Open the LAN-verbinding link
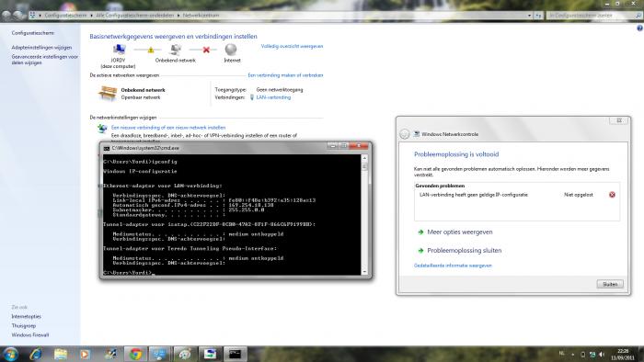The height and width of the screenshot is (362, 644). (x=273, y=97)
